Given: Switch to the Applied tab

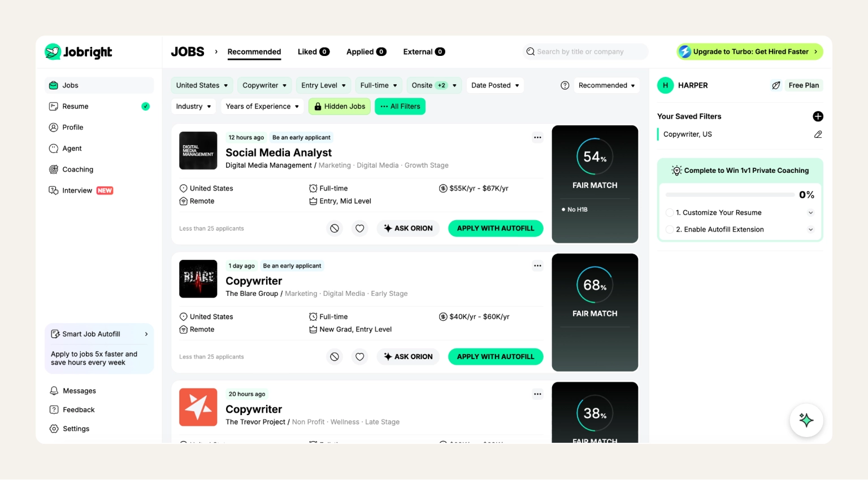Looking at the screenshot, I should [x=366, y=51].
